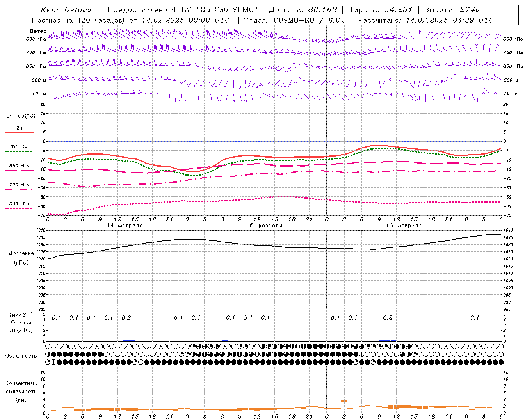Click the Давление pressure label

(21, 253)
